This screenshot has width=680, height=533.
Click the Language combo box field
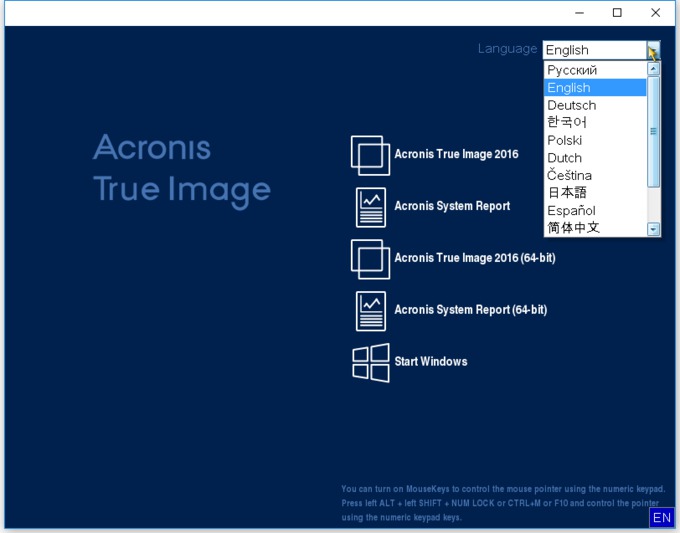tap(594, 50)
